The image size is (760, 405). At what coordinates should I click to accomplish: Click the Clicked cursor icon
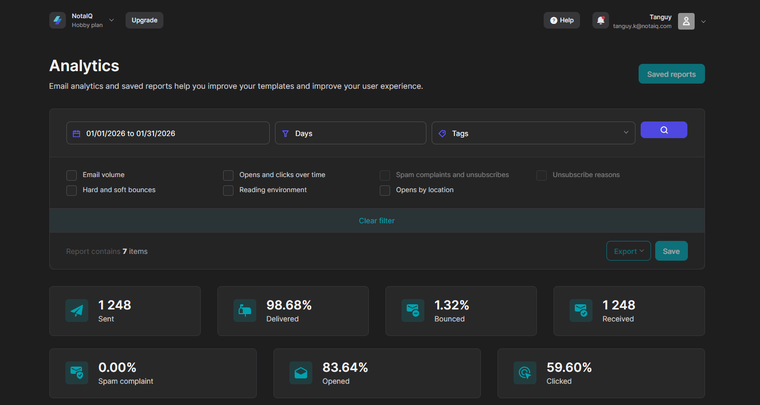[525, 373]
